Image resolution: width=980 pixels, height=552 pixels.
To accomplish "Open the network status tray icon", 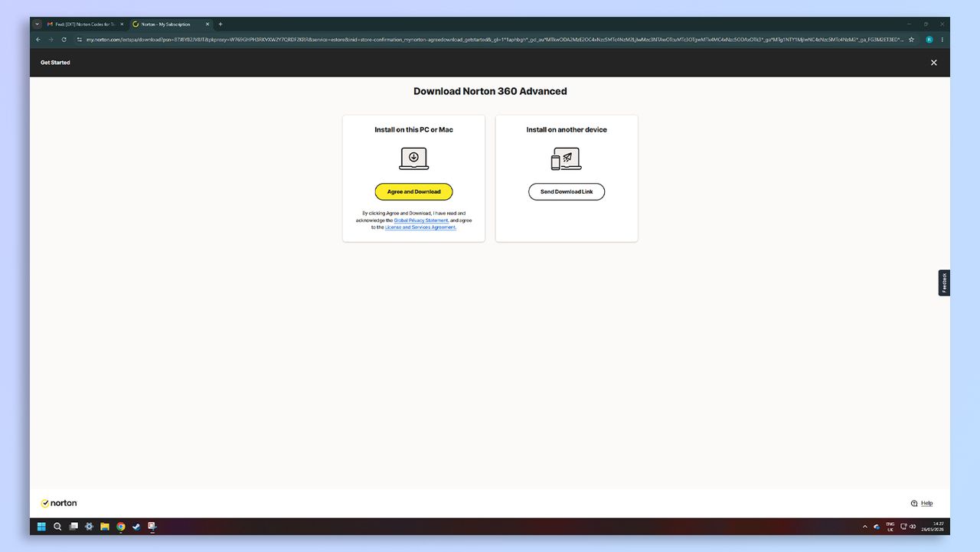I will (903, 527).
